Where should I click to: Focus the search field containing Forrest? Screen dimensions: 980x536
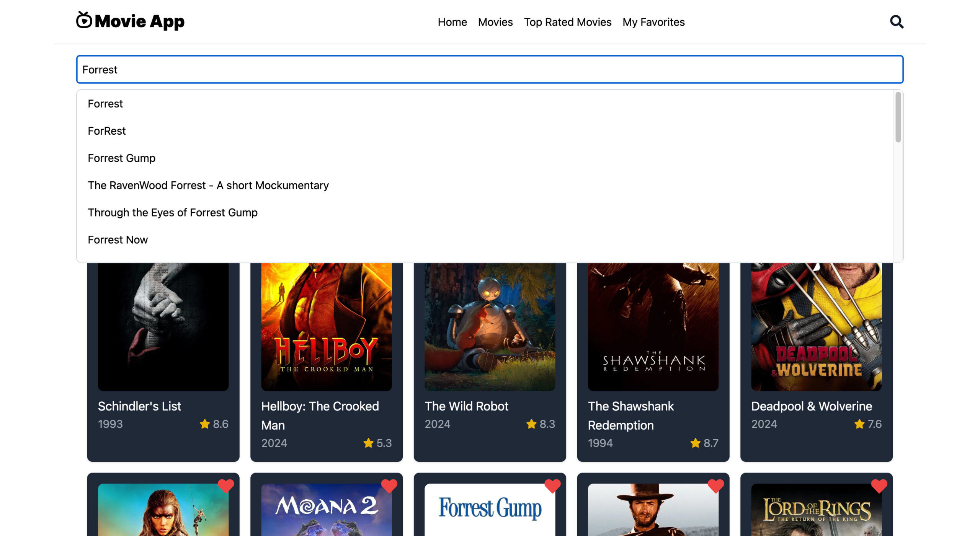490,69
